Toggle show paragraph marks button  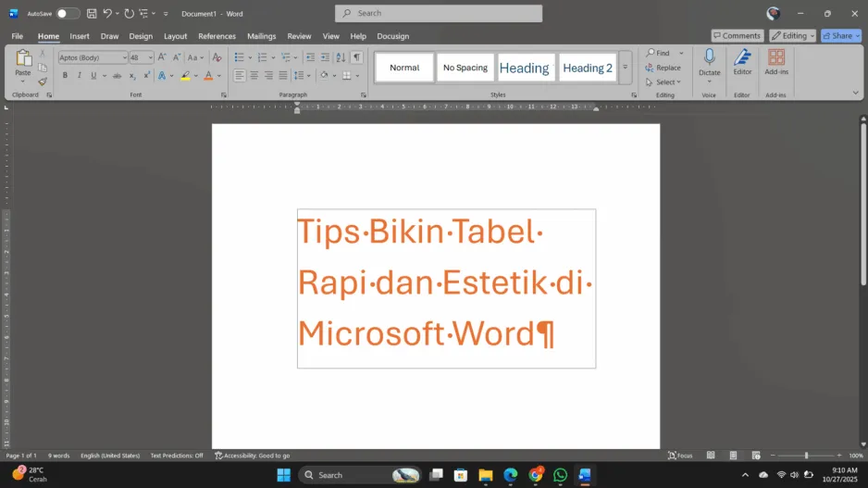[x=357, y=57]
